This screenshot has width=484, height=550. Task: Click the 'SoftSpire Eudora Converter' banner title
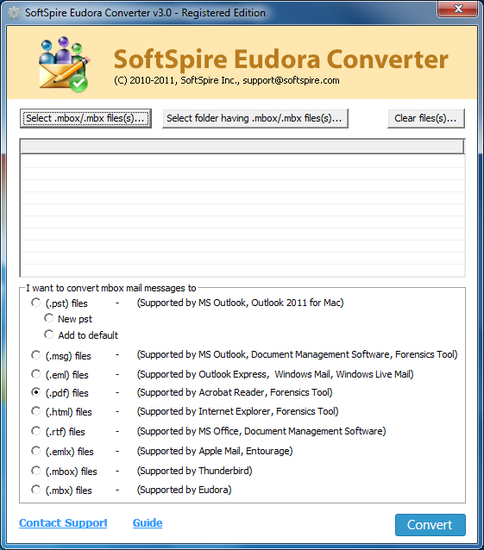[281, 59]
